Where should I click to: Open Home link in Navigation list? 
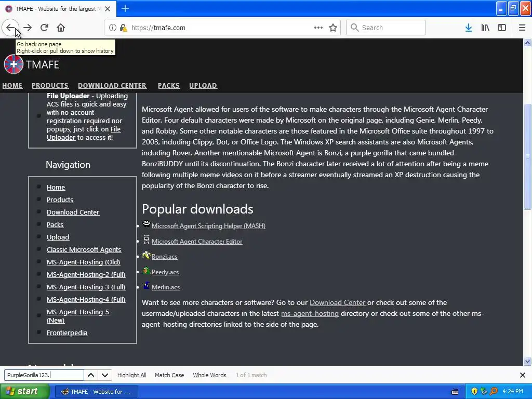56,187
